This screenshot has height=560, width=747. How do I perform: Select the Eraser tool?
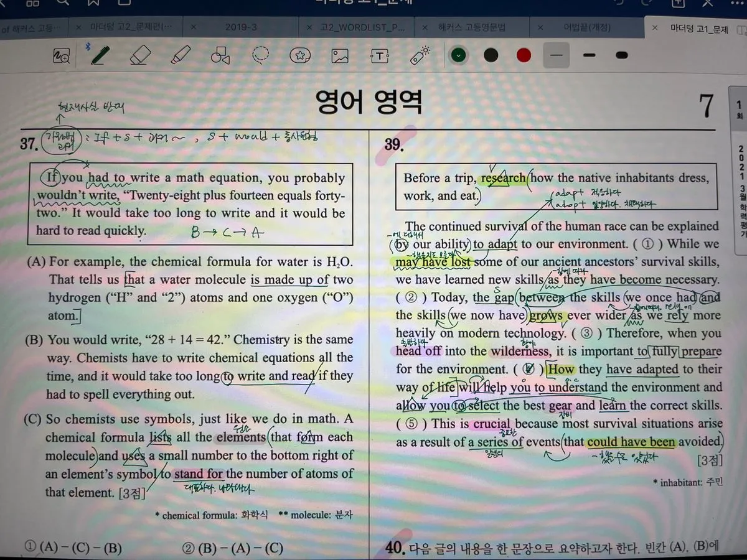139,55
